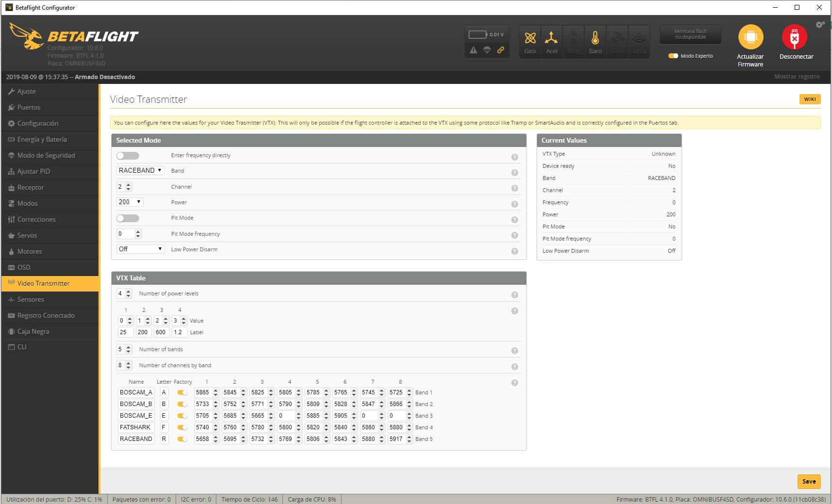Click the Baro barometer sensor icon
Screen dimensions: 832x504
595,42
